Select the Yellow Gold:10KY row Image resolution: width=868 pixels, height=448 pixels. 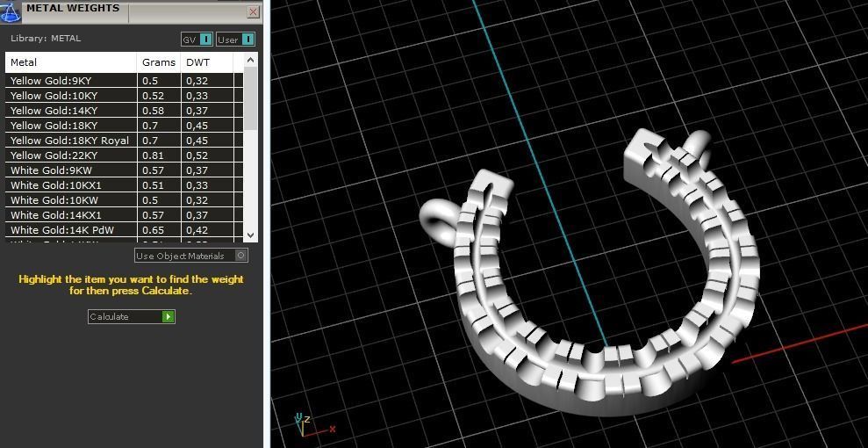[124, 95]
